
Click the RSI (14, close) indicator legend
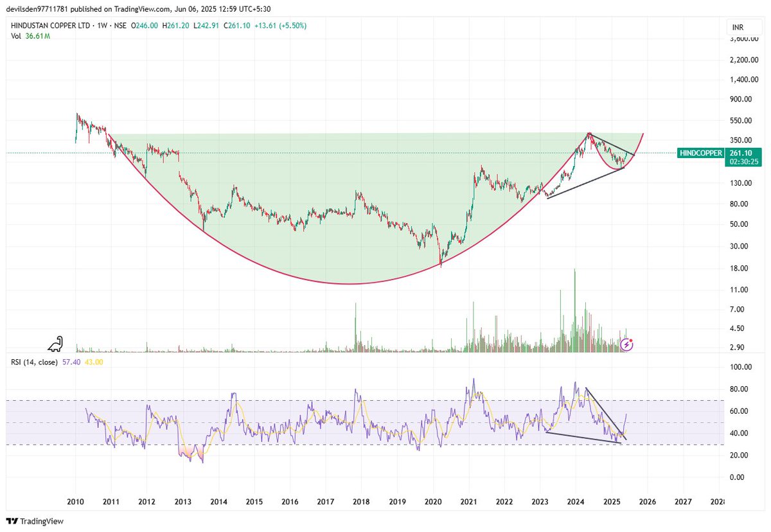(35, 362)
